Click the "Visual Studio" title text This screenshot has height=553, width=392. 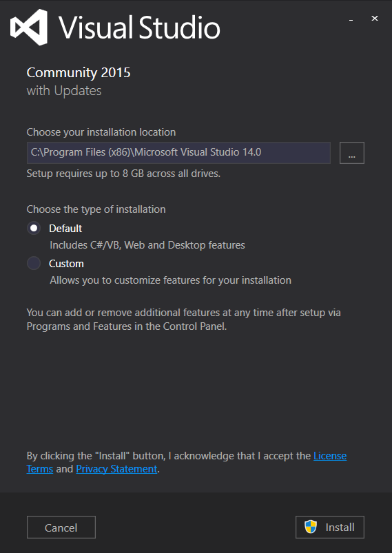pyautogui.click(x=139, y=28)
